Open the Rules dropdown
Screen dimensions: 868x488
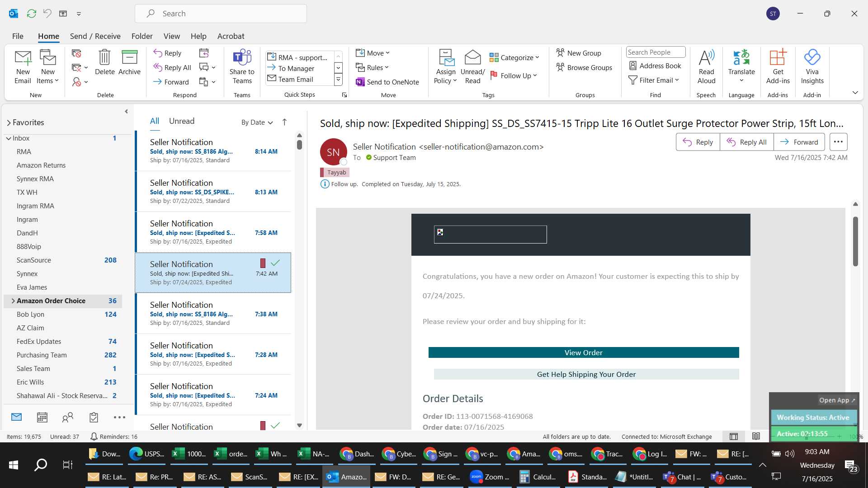pos(372,67)
